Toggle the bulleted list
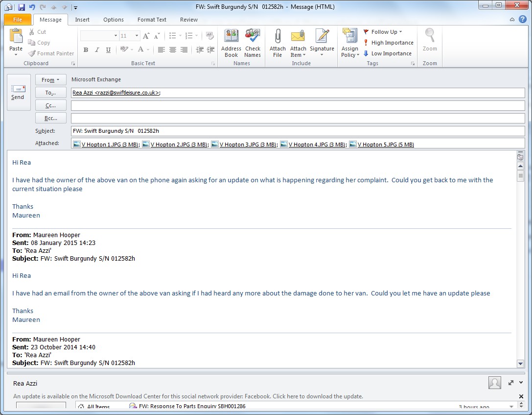Viewport: 532px width, 415px height. pos(172,36)
